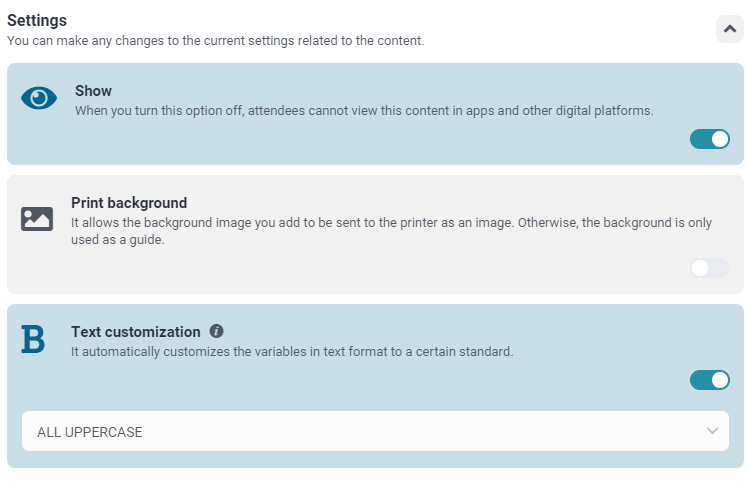Click the eye icon beside Show
746x483 pixels.
[39, 98]
